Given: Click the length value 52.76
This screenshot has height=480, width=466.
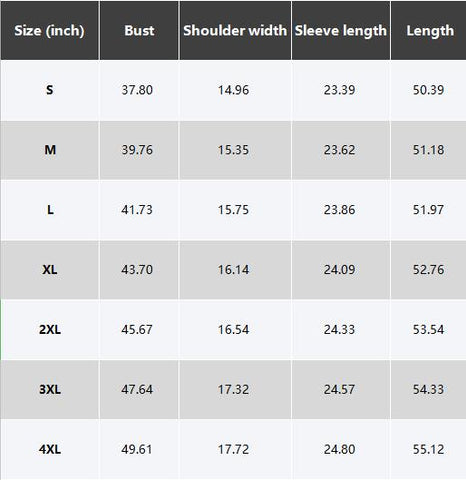Looking at the screenshot, I should click(x=428, y=270).
